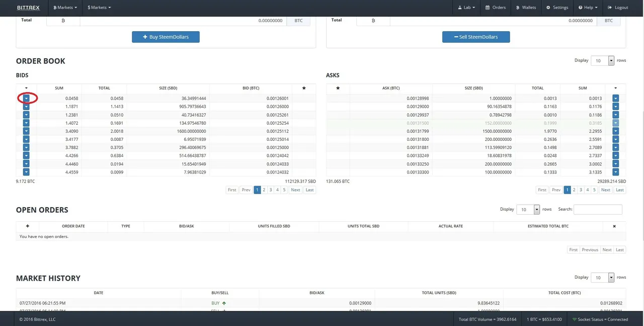Click the star column header in Bids

304,88
